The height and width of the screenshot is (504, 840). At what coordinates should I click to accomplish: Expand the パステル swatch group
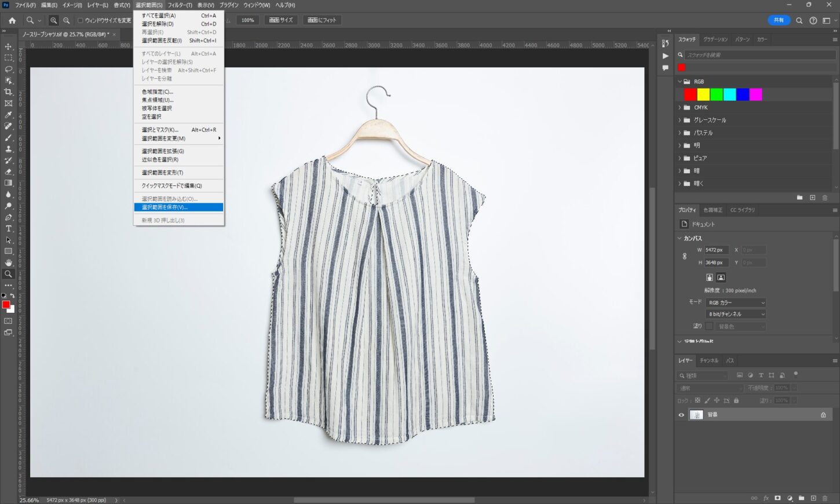[x=680, y=133]
